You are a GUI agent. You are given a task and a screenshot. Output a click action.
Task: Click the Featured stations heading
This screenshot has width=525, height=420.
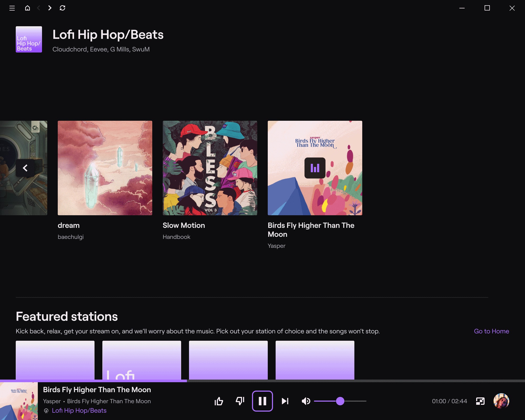[67, 317]
